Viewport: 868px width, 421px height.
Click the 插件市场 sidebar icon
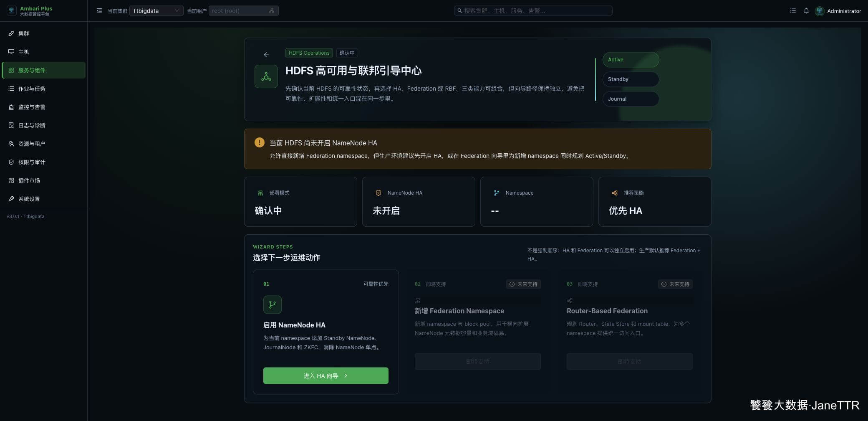11,180
